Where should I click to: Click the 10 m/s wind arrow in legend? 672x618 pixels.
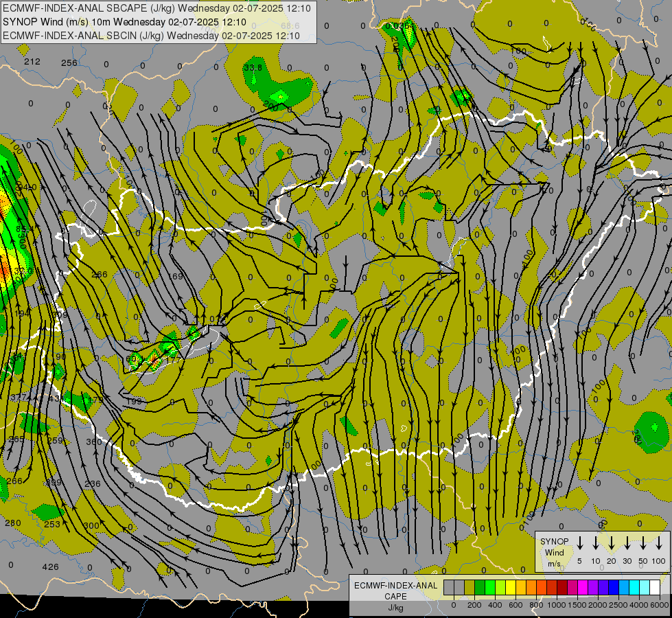(595, 543)
